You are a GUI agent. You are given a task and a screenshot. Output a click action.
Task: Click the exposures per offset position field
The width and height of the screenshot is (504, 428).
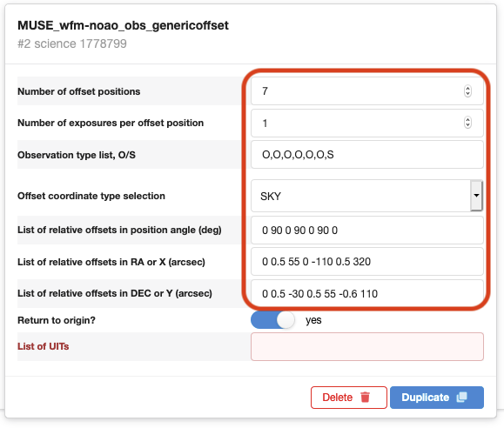pyautogui.click(x=367, y=123)
